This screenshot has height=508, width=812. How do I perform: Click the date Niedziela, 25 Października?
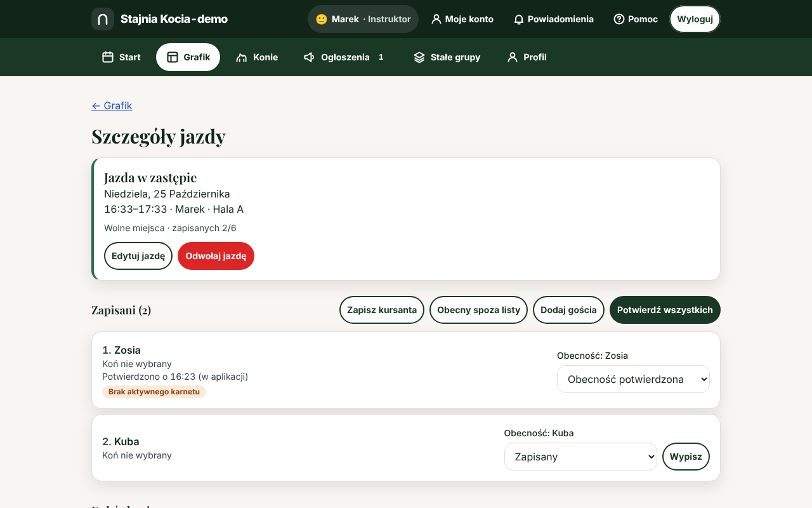167,194
